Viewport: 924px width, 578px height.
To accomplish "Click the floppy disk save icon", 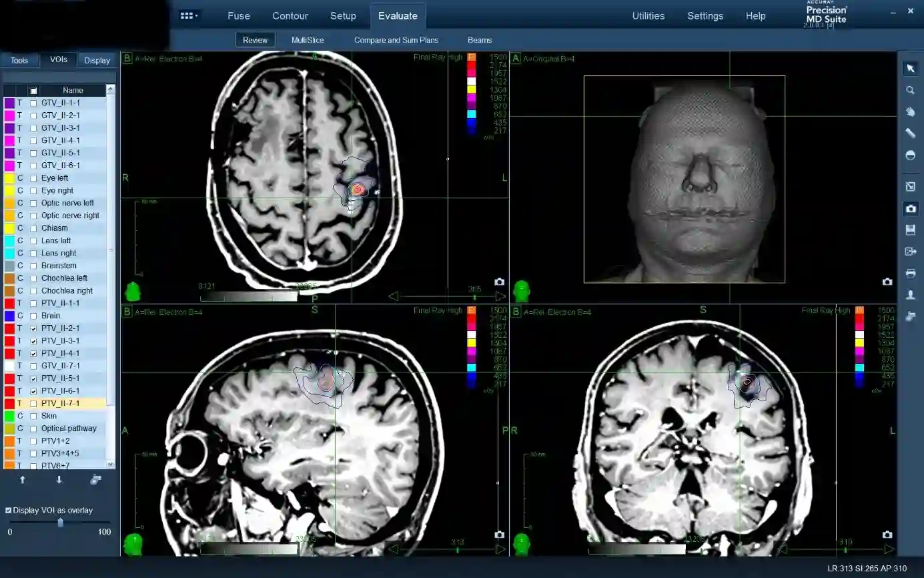I will 911,230.
